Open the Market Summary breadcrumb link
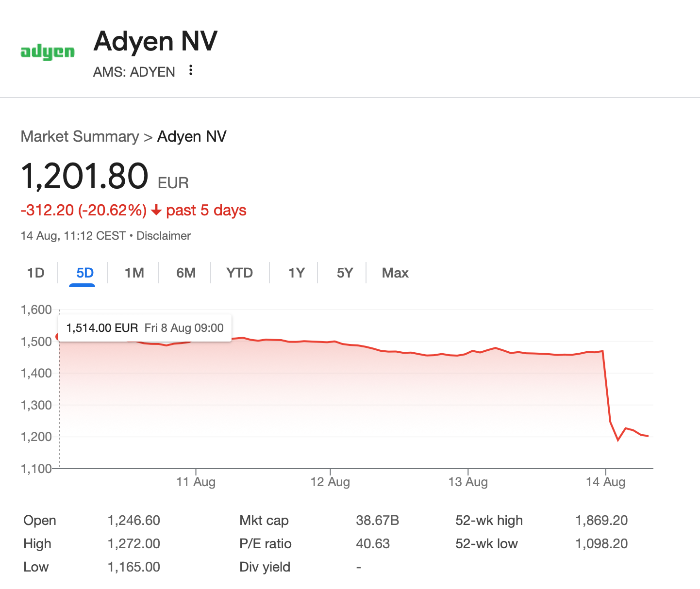 point(80,136)
